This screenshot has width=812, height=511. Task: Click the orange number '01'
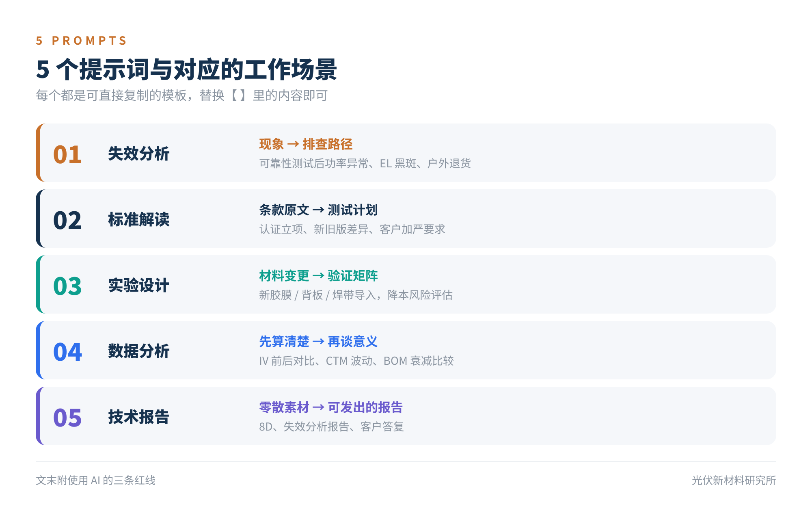point(67,155)
